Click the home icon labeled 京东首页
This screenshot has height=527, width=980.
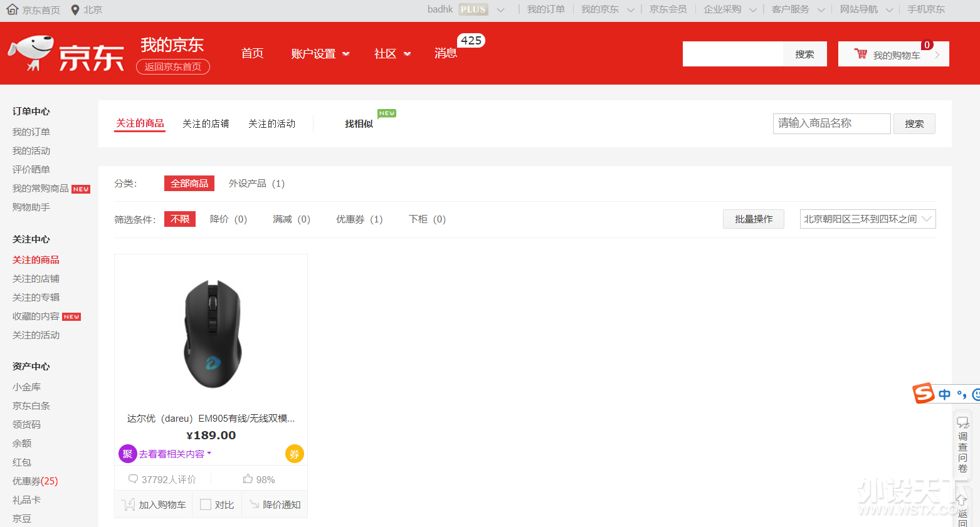tap(12, 9)
